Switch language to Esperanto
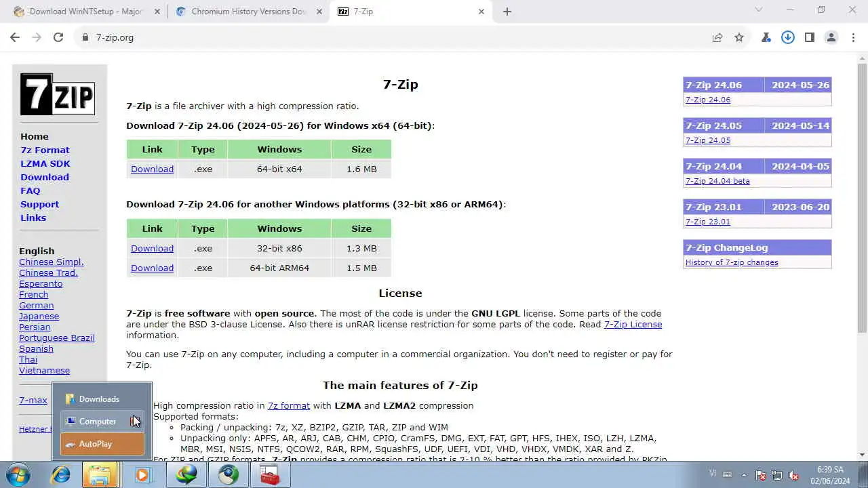 41,283
